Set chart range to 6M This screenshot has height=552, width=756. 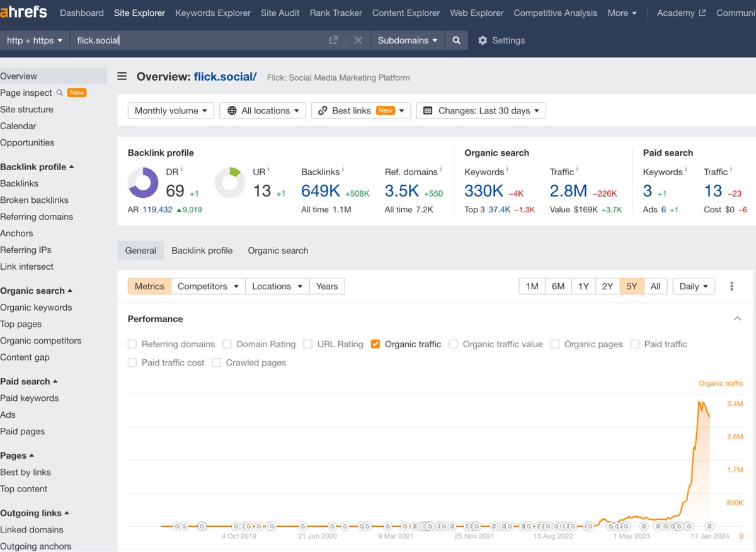(558, 286)
